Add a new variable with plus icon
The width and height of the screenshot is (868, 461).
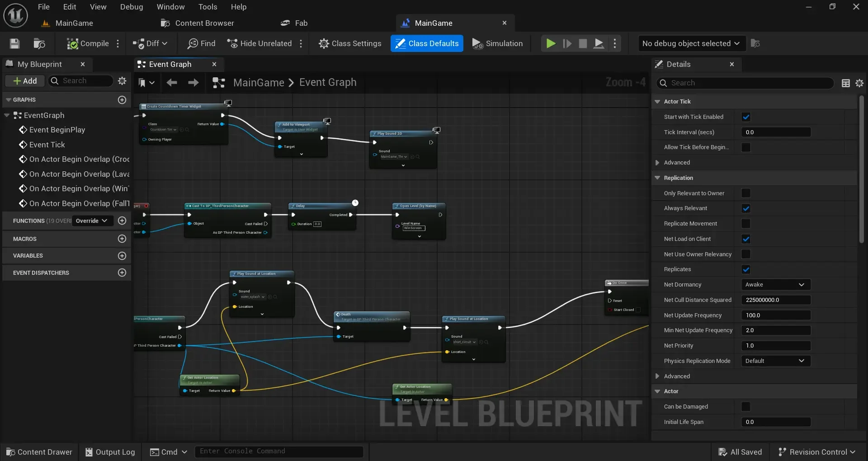coord(122,256)
